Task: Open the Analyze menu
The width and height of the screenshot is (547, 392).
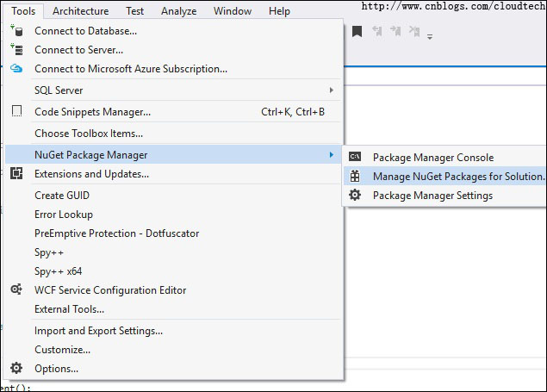Action: [178, 11]
